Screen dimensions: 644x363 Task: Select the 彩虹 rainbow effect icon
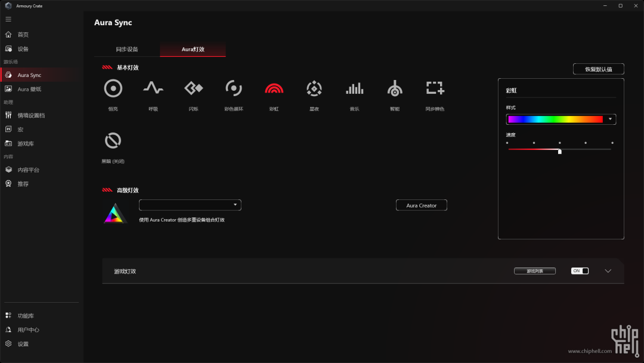point(274,88)
